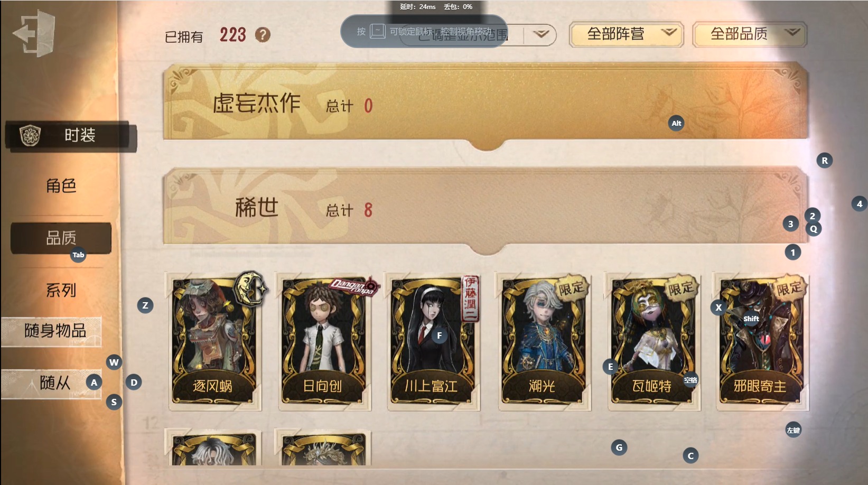Image resolution: width=868 pixels, height=485 pixels.
Task: Select the 瓦妮特 costume card
Action: tap(652, 342)
